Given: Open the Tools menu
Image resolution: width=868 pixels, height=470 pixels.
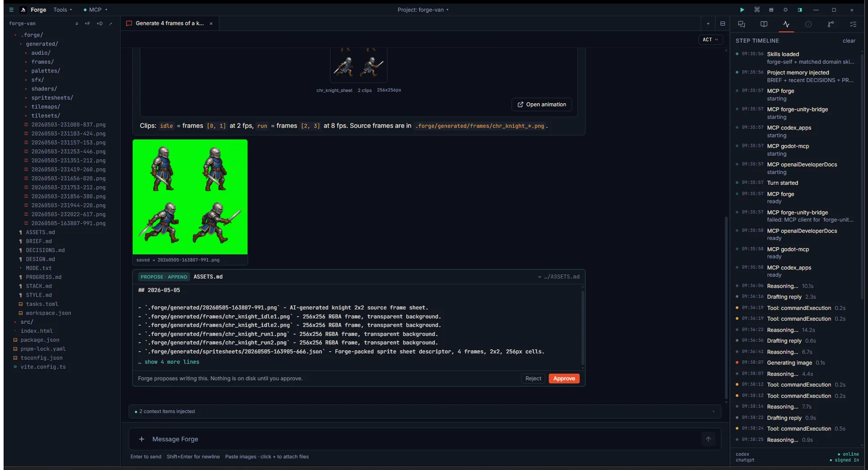Looking at the screenshot, I should point(62,9).
